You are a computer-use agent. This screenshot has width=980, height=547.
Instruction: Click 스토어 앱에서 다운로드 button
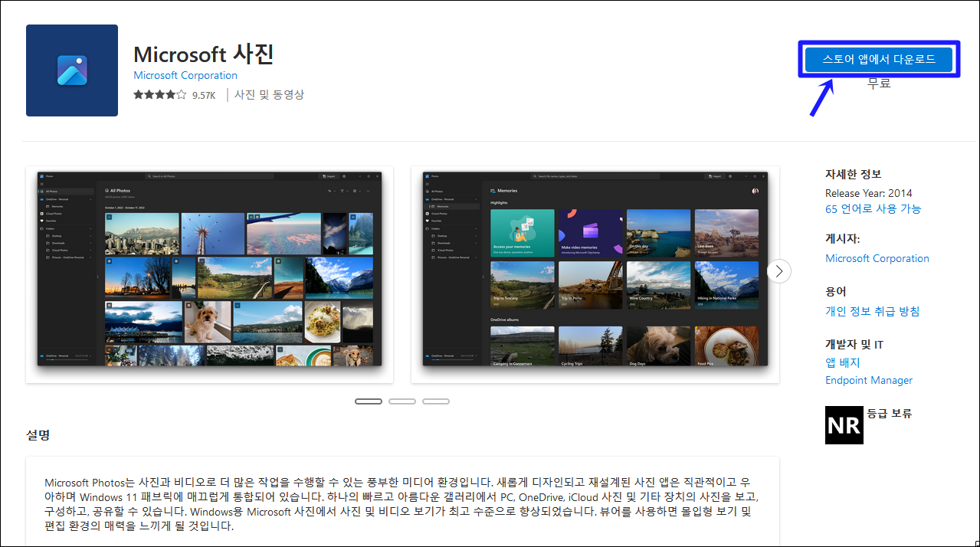pyautogui.click(x=879, y=59)
